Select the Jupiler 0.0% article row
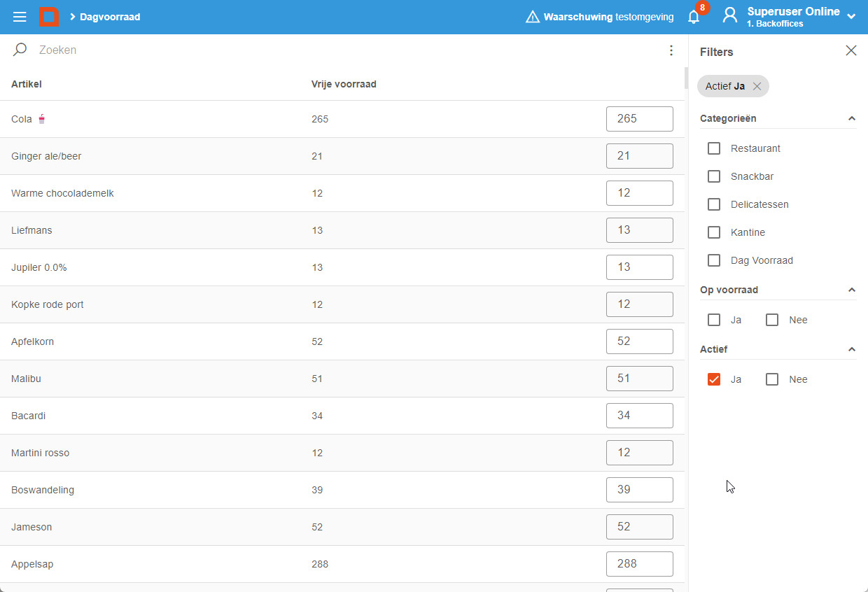868x592 pixels. click(x=342, y=267)
